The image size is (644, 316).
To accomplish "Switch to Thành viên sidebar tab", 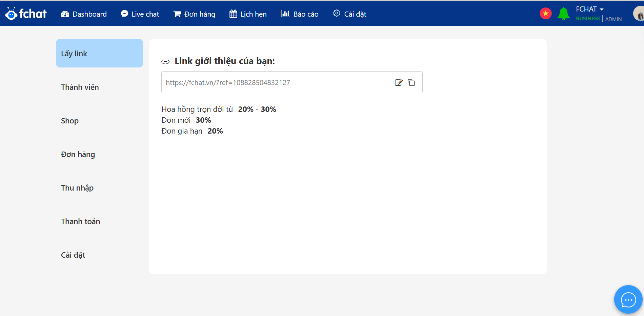I will (80, 87).
